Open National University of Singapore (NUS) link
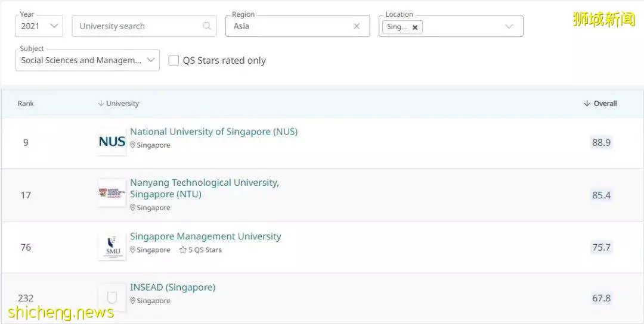The width and height of the screenshot is (644, 324). pos(213,132)
